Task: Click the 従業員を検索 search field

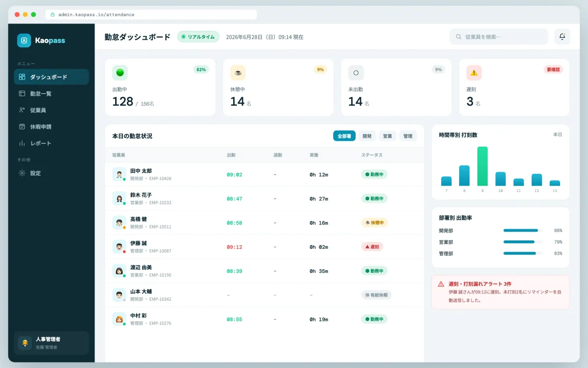Action: (x=499, y=37)
